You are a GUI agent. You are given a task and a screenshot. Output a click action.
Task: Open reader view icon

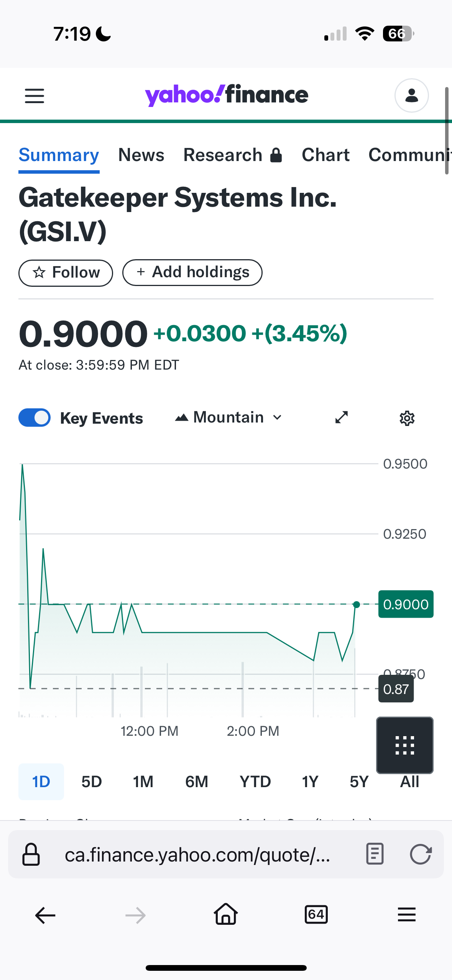[x=375, y=854]
